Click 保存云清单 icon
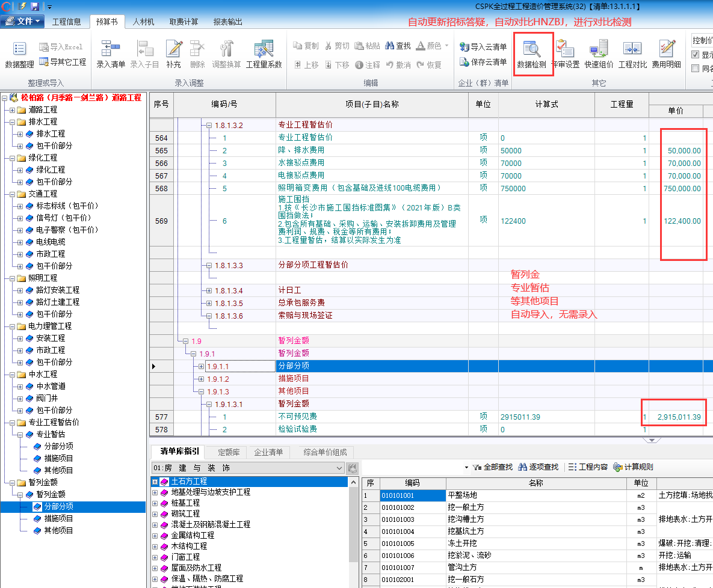The width and height of the screenshot is (713, 588). [465, 61]
